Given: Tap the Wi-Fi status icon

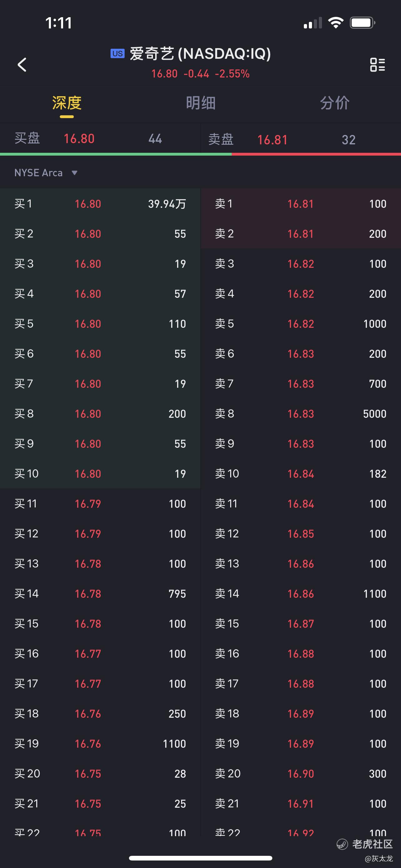Looking at the screenshot, I should (x=335, y=22).
